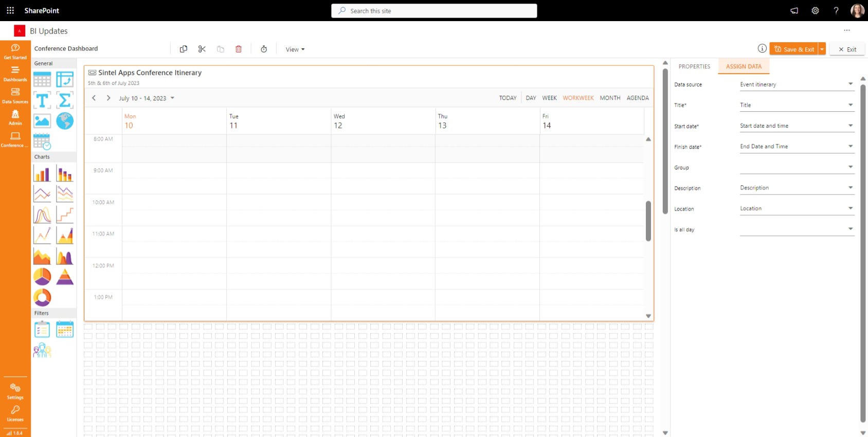This screenshot has height=437, width=868.
Task: Insert the text widget from General
Action: click(x=42, y=100)
